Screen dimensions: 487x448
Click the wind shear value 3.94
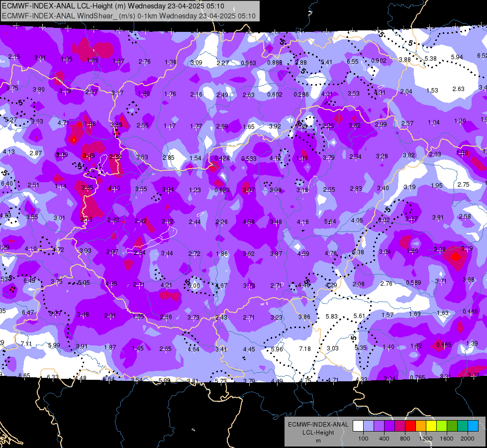tap(168, 190)
